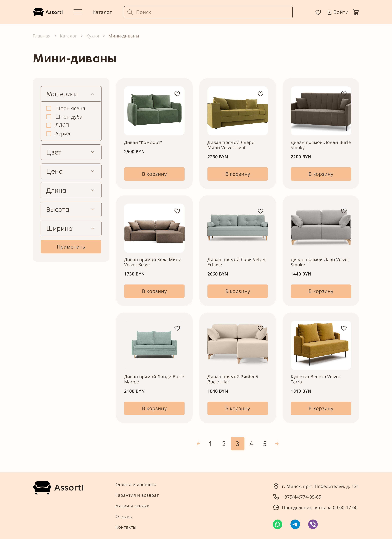The image size is (392, 539).
Task: Open Telegram icon in footer
Action: pyautogui.click(x=295, y=524)
